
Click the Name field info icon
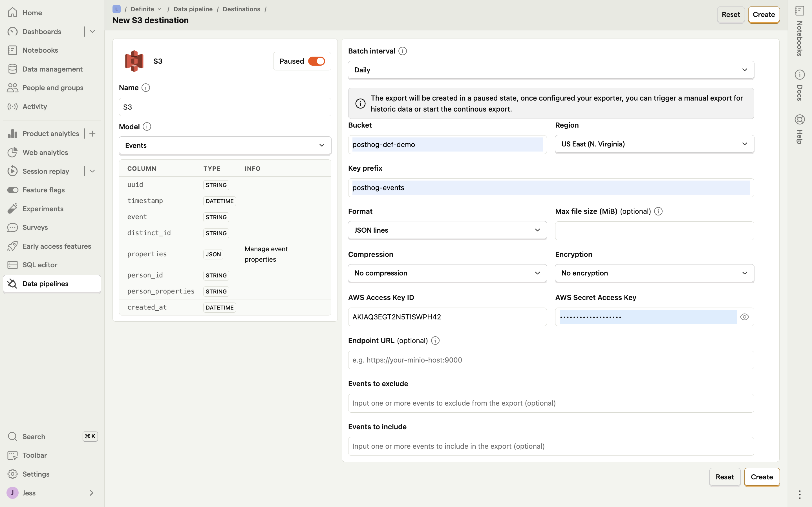tap(145, 88)
